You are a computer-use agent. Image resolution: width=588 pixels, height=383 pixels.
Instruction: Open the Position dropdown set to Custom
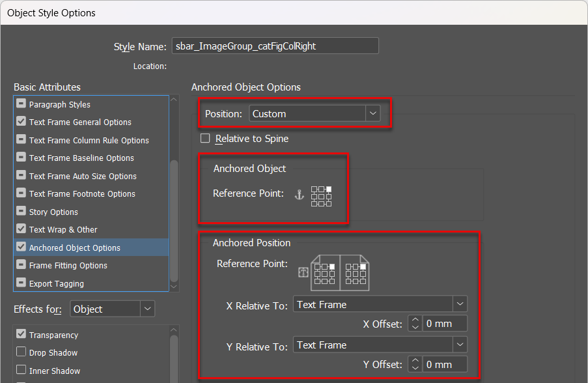pos(315,113)
